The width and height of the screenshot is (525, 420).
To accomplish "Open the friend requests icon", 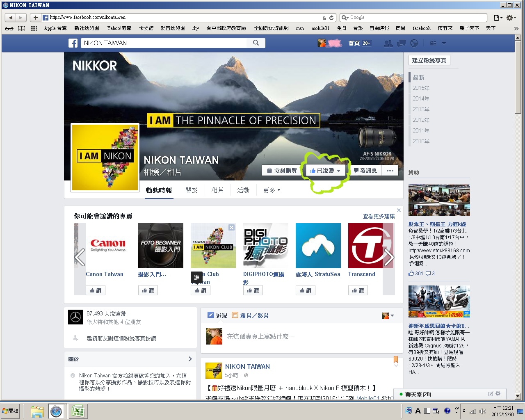I will tap(388, 43).
